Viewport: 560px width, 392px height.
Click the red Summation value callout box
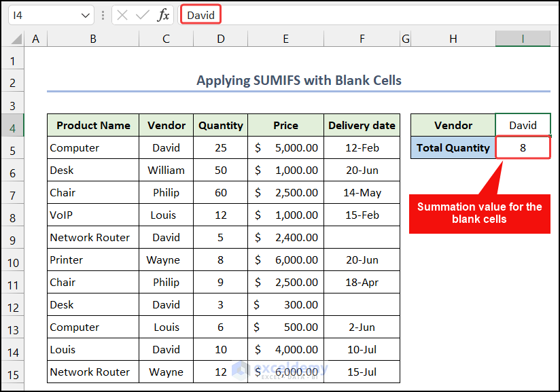pyautogui.click(x=479, y=213)
